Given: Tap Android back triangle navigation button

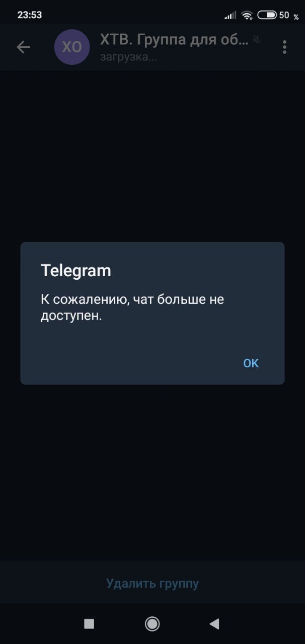Looking at the screenshot, I should point(214,624).
